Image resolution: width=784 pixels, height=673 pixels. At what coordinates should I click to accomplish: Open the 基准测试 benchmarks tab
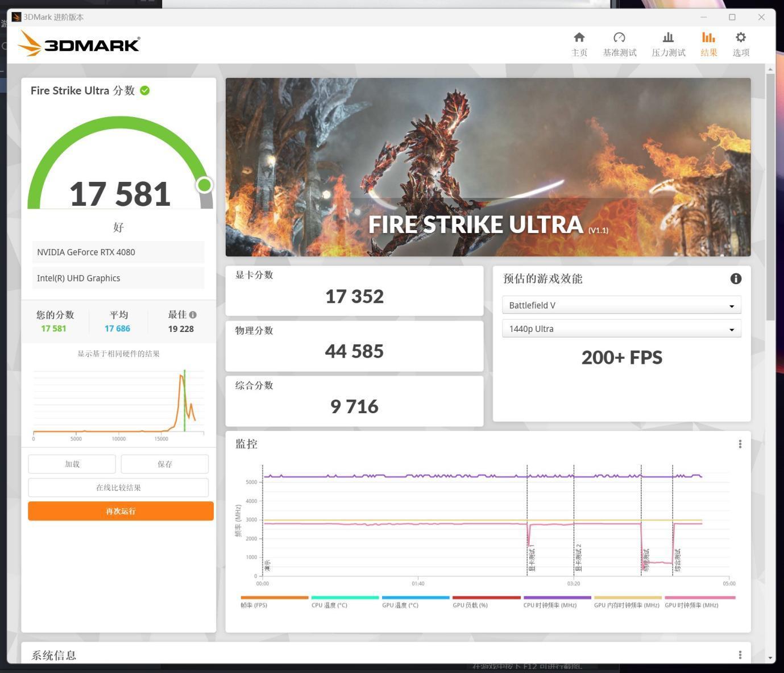(x=619, y=44)
